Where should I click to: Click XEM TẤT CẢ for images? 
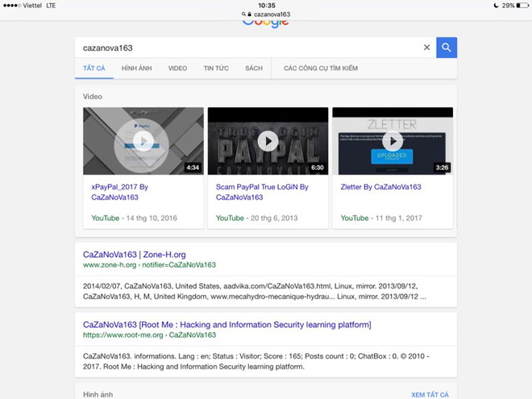pyautogui.click(x=430, y=395)
